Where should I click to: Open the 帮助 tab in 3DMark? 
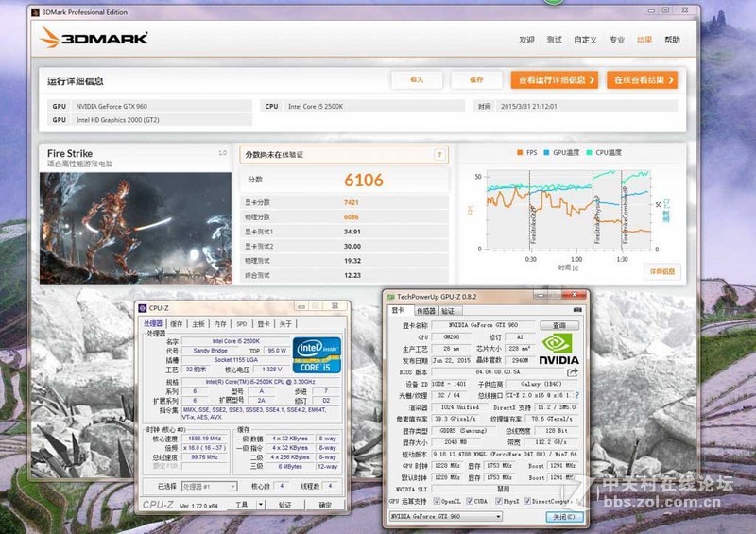tap(672, 40)
